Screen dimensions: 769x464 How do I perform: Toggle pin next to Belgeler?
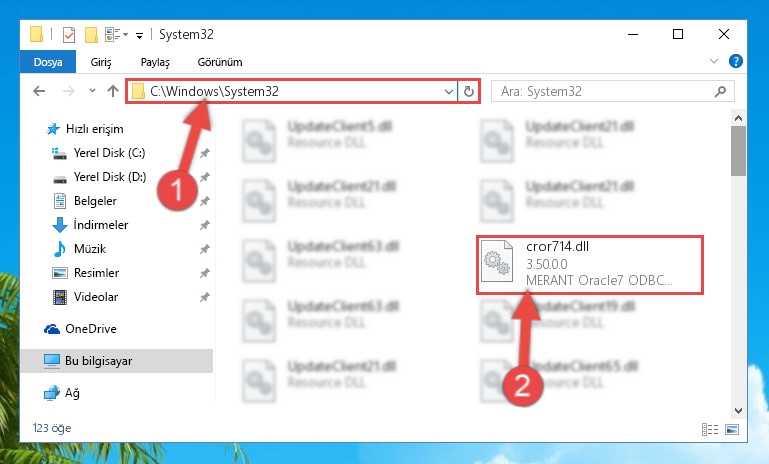[205, 201]
